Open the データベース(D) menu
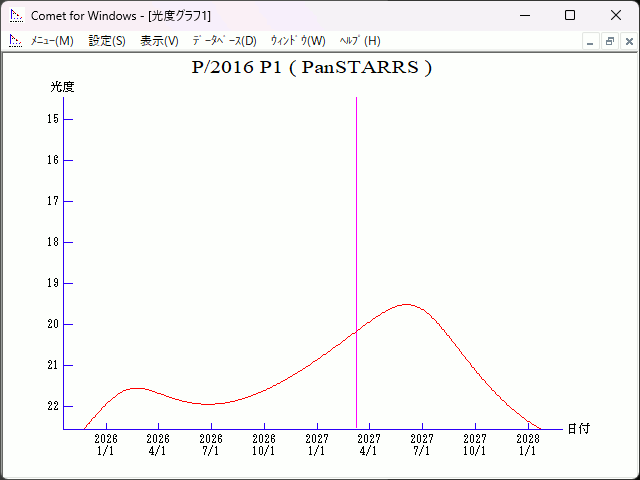640x480 pixels. click(x=224, y=41)
